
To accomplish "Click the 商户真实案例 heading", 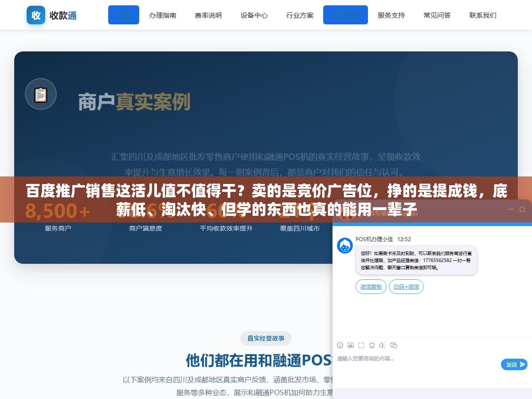I will click(x=134, y=102).
